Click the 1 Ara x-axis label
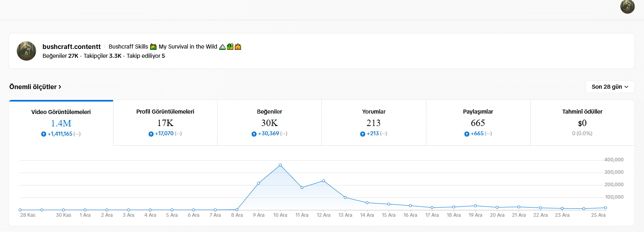This screenshot has height=232, width=644. tap(85, 215)
